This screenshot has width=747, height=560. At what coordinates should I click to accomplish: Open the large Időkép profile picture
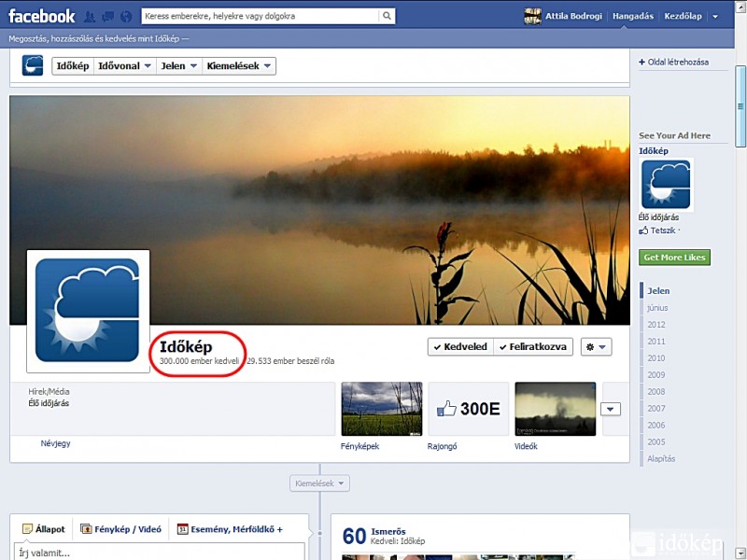(x=88, y=311)
